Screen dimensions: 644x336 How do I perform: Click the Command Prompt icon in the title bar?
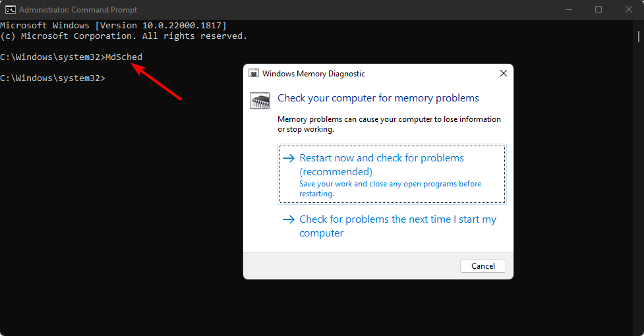[x=11, y=9]
